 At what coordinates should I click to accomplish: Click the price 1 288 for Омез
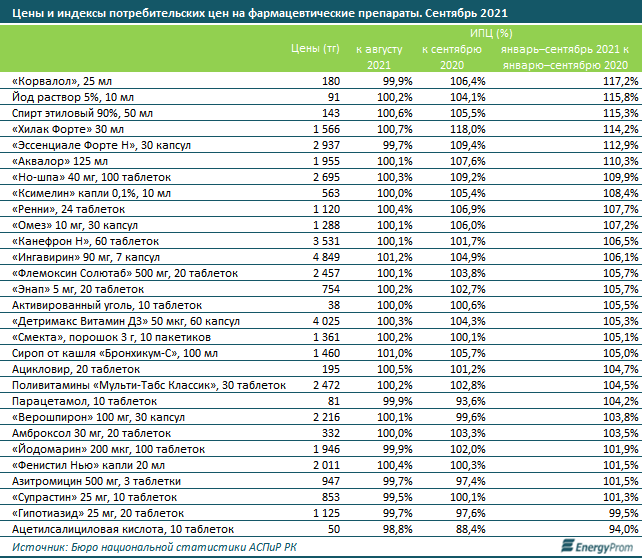[327, 225]
